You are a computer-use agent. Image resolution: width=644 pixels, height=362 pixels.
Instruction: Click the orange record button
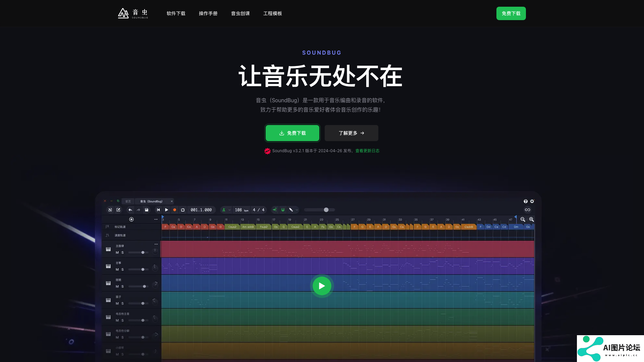(x=174, y=210)
